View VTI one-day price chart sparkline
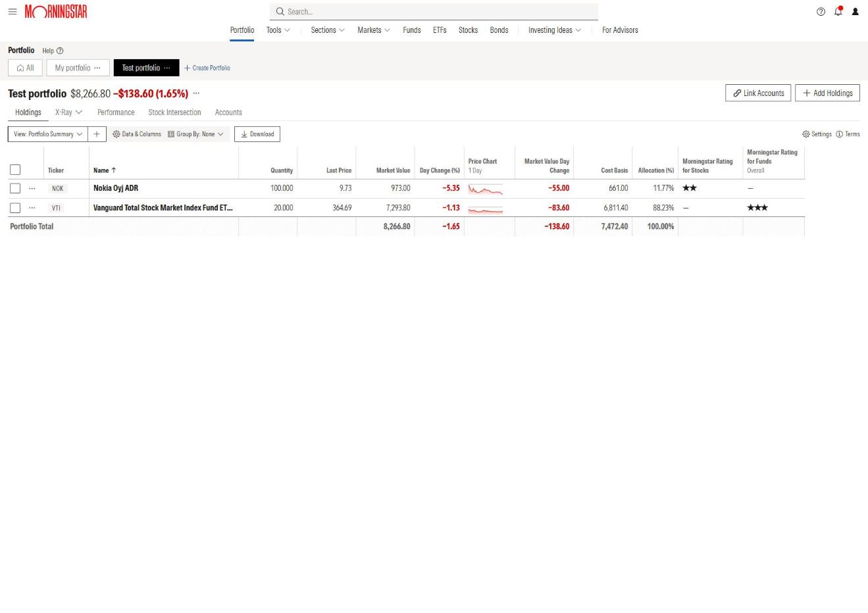Image resolution: width=868 pixels, height=613 pixels. coord(485,209)
